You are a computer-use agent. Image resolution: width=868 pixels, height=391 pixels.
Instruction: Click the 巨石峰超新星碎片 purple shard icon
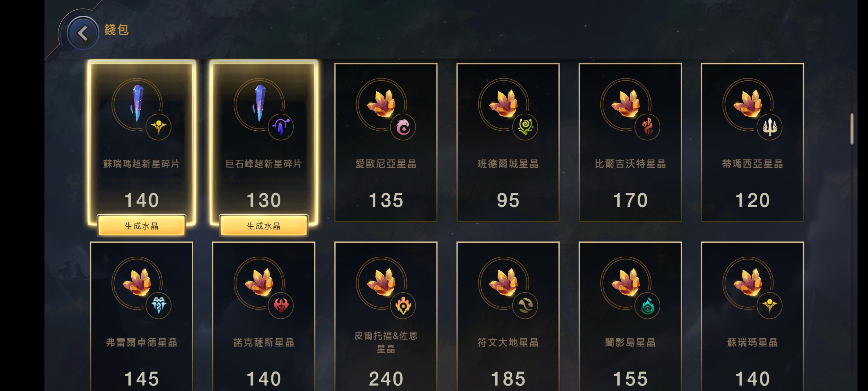tap(259, 103)
